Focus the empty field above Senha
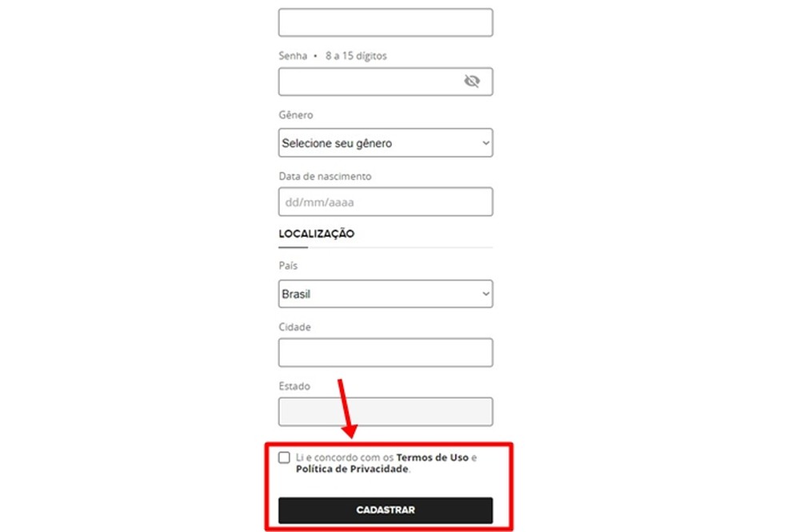 pyautogui.click(x=386, y=22)
